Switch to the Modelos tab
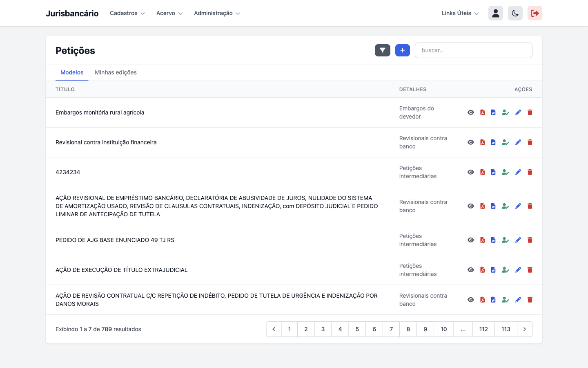 [x=72, y=72]
